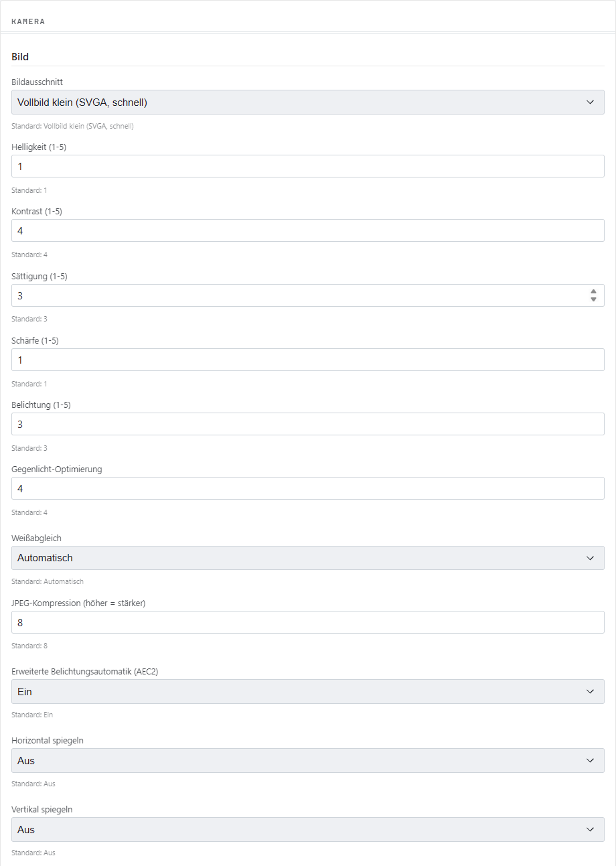The image size is (616, 866).
Task: Click the chevron of the Horizontal spiegeln select
Action: coord(590,761)
